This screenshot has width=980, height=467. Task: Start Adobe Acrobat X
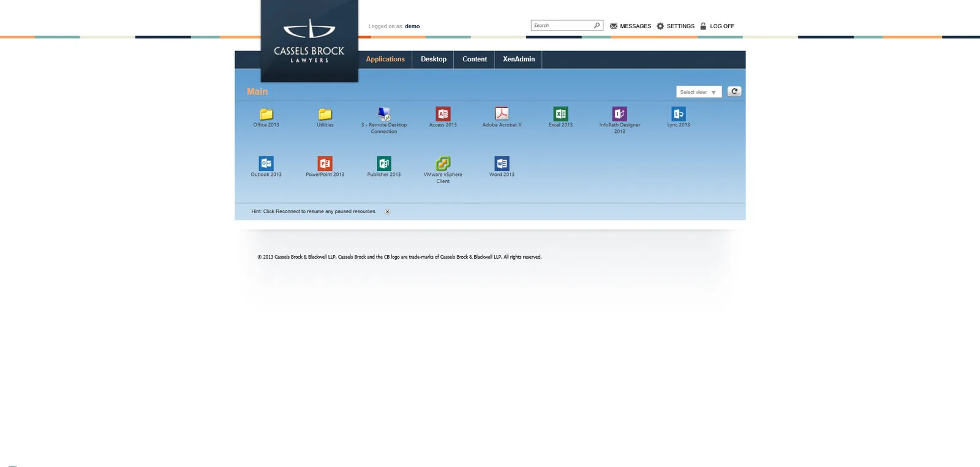(502, 114)
